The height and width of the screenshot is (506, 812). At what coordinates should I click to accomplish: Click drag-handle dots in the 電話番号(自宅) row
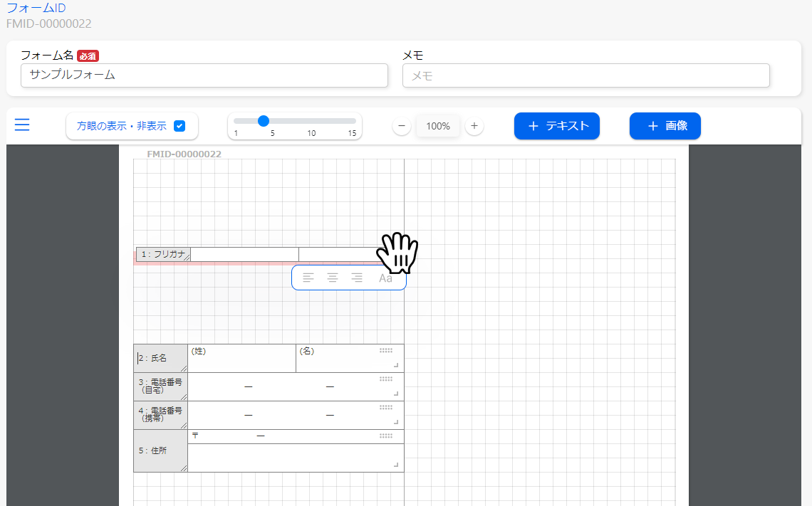tap(386, 379)
